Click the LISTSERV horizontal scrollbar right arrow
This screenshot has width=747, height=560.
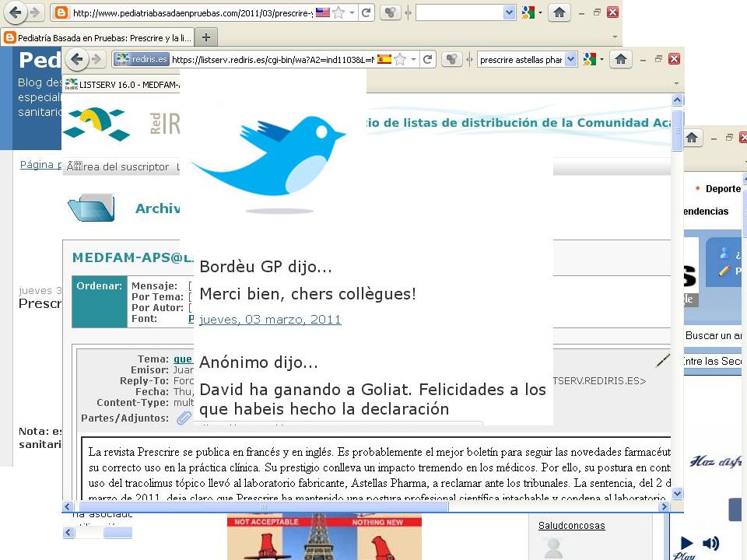tap(664, 506)
